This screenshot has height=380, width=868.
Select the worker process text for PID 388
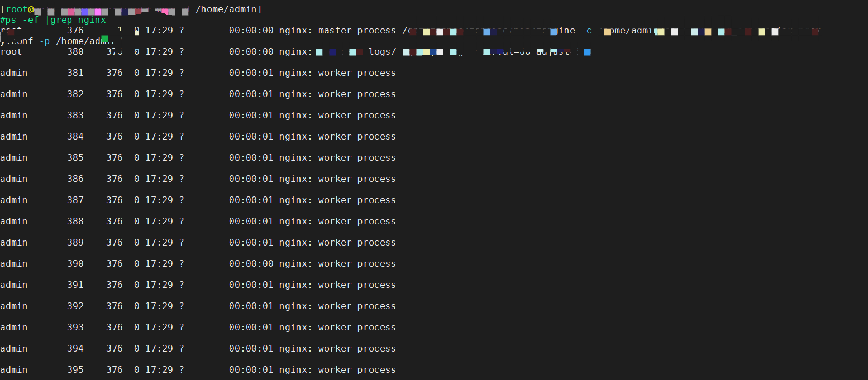click(357, 222)
